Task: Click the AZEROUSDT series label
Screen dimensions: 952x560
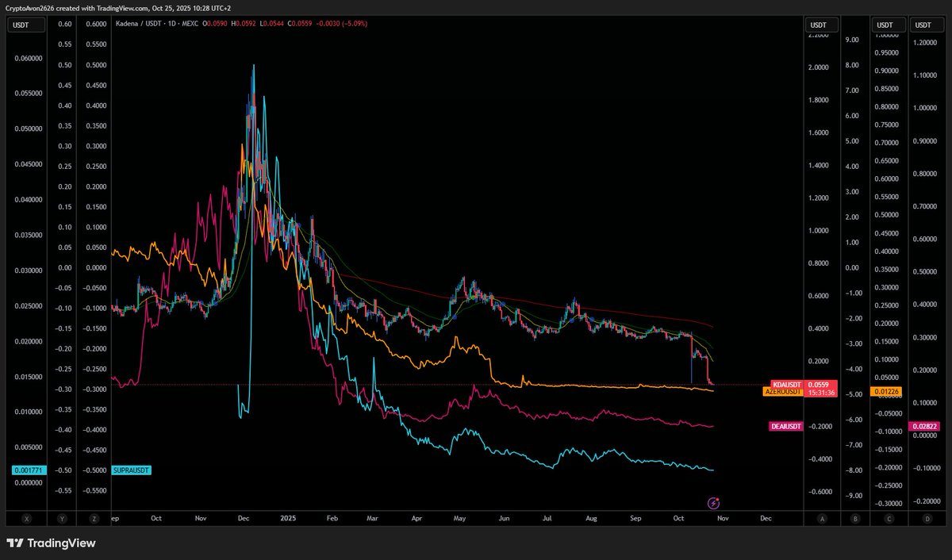Action: pyautogui.click(x=784, y=392)
